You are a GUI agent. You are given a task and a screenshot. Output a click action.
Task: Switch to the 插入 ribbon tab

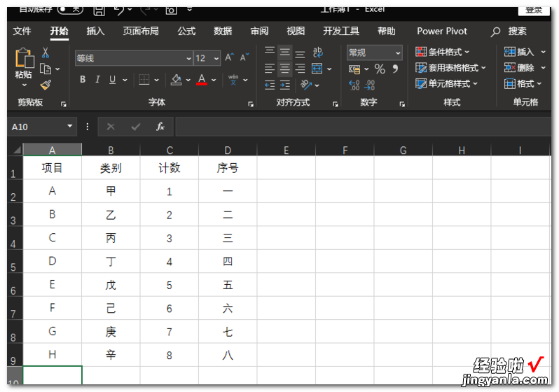[95, 31]
